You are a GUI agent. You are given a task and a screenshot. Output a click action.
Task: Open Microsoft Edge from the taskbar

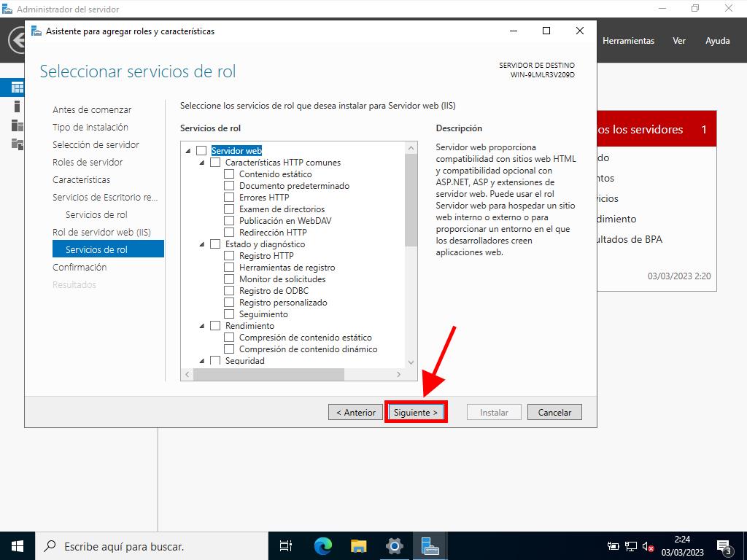(x=322, y=545)
